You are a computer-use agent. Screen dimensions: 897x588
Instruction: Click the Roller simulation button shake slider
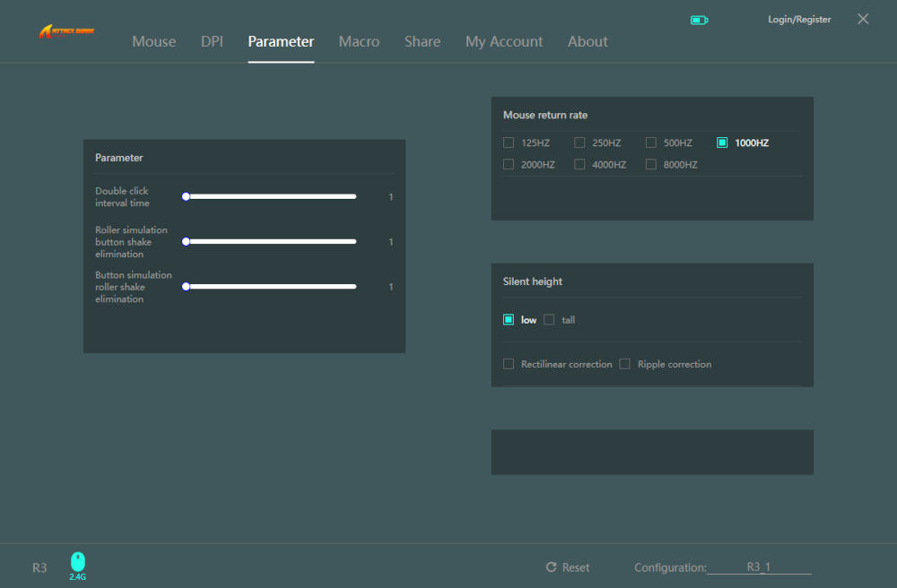271,241
